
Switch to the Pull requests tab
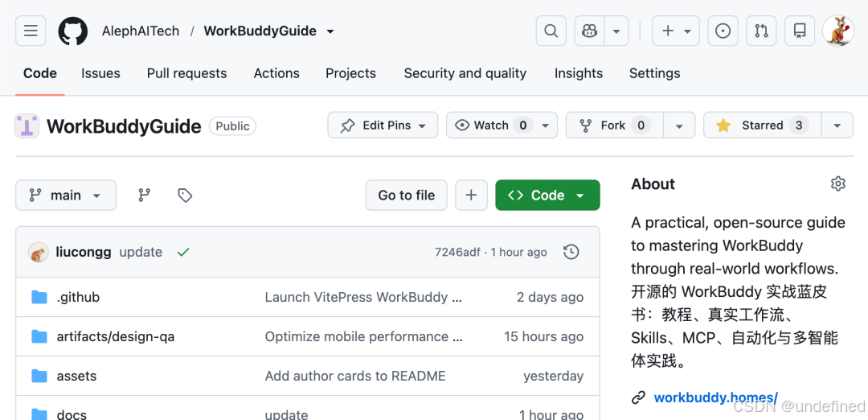point(186,73)
